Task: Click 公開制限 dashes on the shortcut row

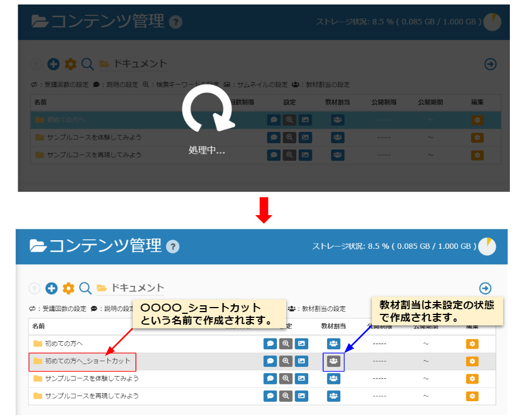Action: click(381, 361)
